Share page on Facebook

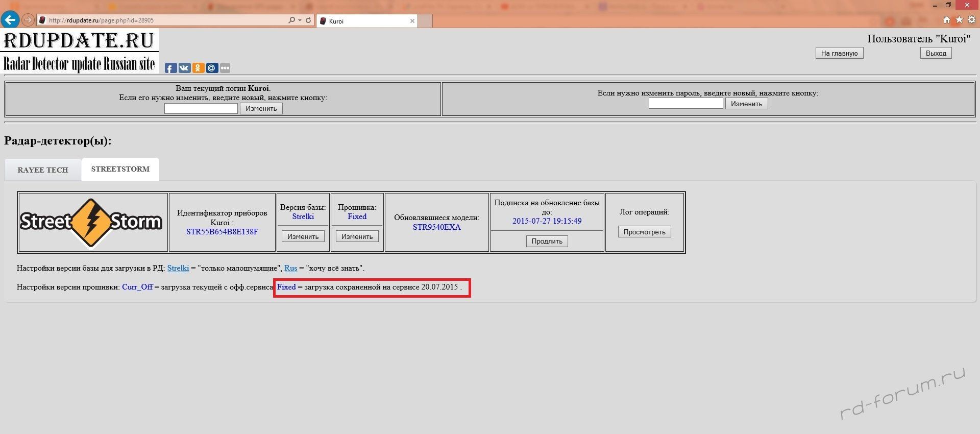click(x=171, y=68)
